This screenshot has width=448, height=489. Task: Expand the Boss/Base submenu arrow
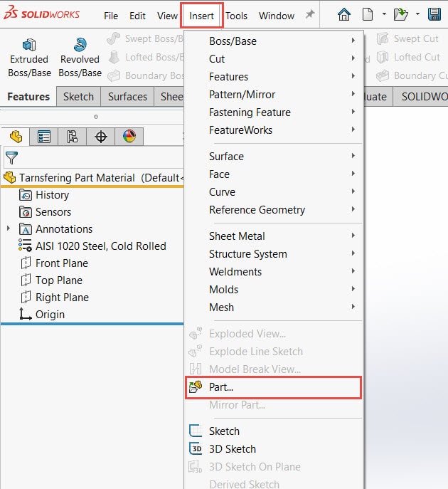353,41
